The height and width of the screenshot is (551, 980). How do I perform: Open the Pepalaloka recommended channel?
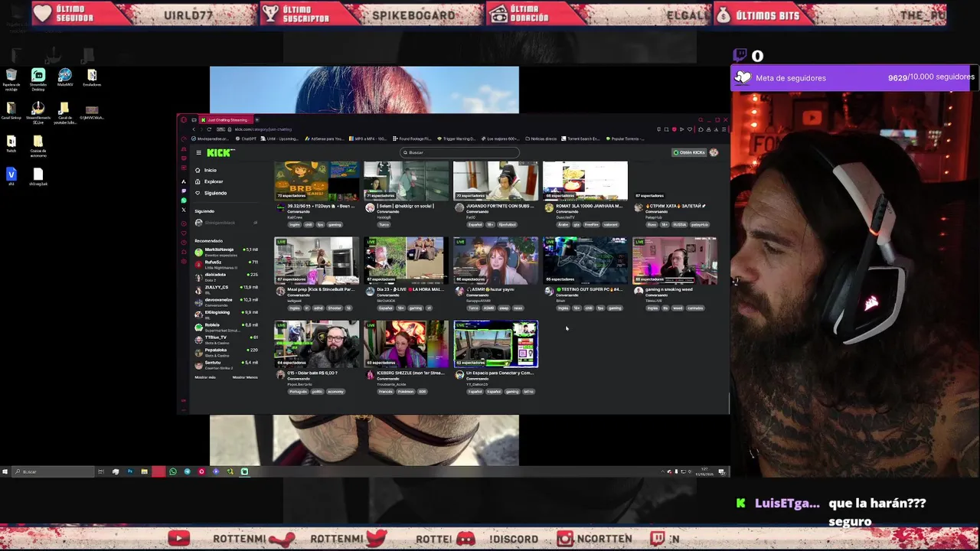pos(226,351)
